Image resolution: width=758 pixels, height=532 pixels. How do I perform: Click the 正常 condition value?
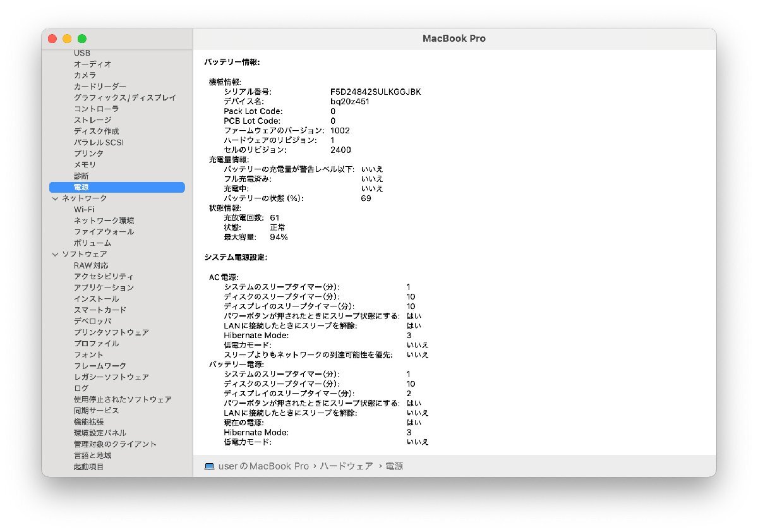pyautogui.click(x=277, y=227)
